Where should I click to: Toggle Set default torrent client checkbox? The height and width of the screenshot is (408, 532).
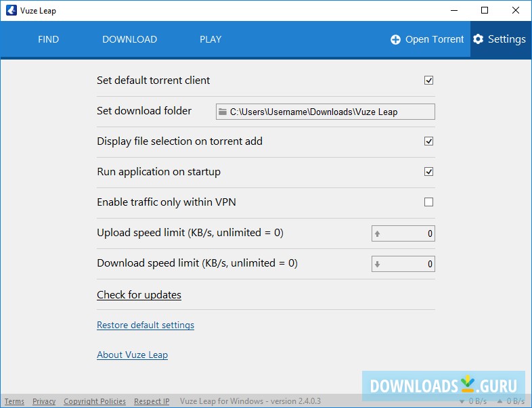(428, 81)
